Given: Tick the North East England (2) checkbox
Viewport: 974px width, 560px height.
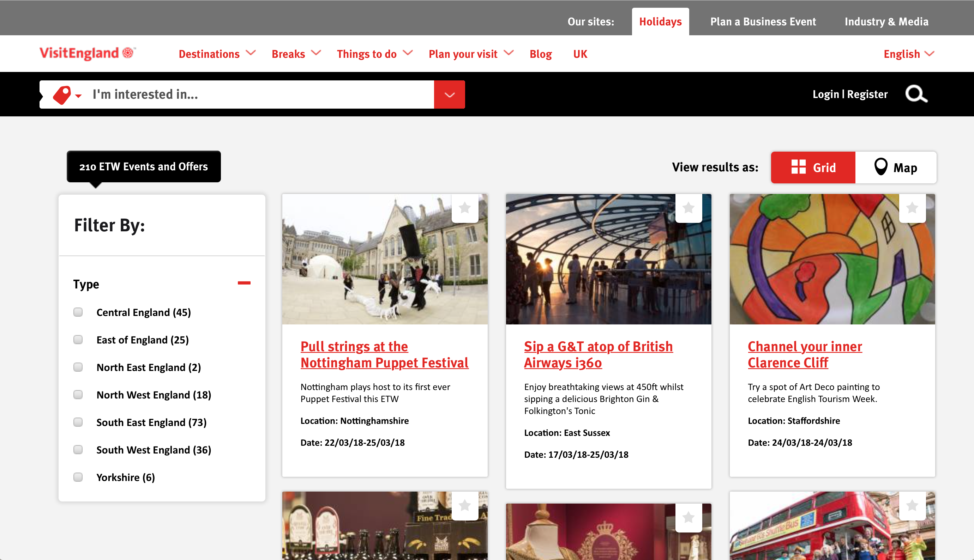Looking at the screenshot, I should 78,367.
